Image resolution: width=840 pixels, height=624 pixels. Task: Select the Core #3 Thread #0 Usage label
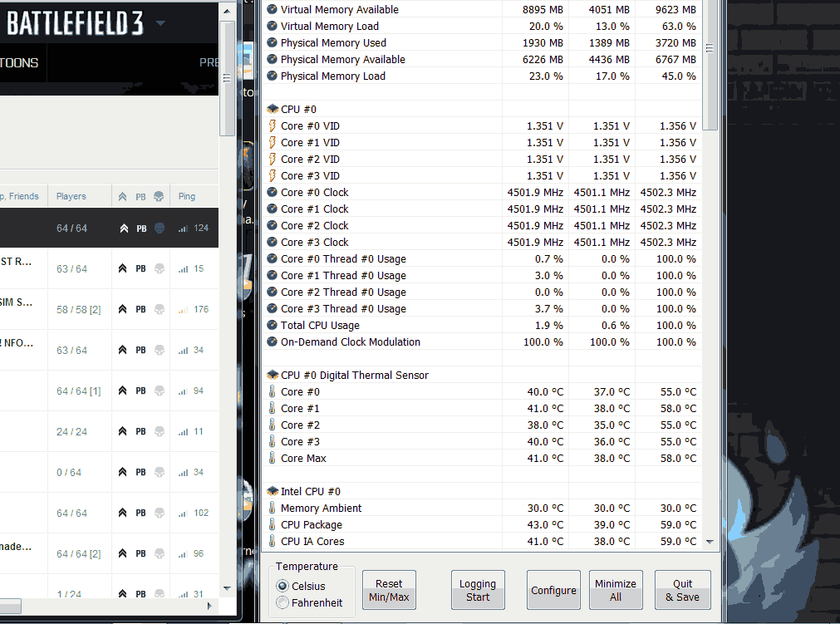(x=343, y=308)
